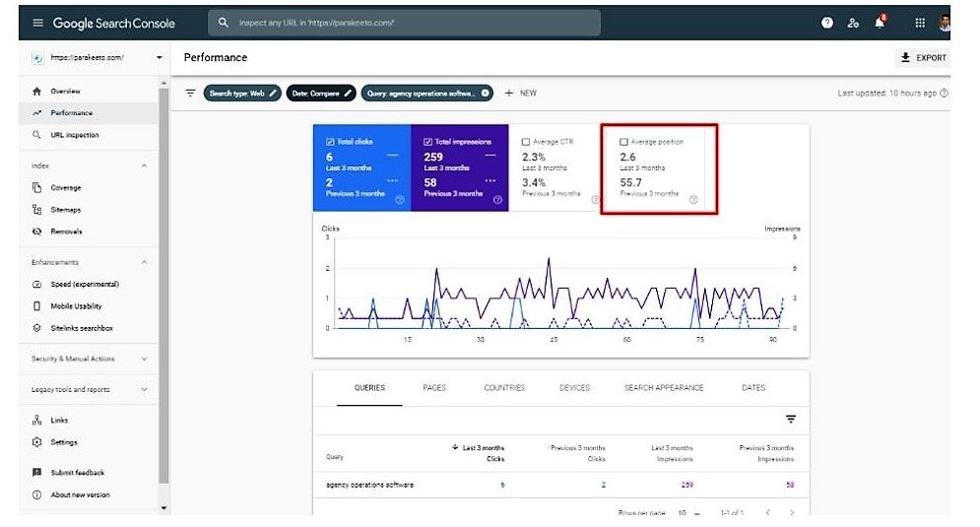Image resolution: width=980 pixels, height=527 pixels.
Task: Click the Removals eye-slash icon
Action: coord(36,231)
